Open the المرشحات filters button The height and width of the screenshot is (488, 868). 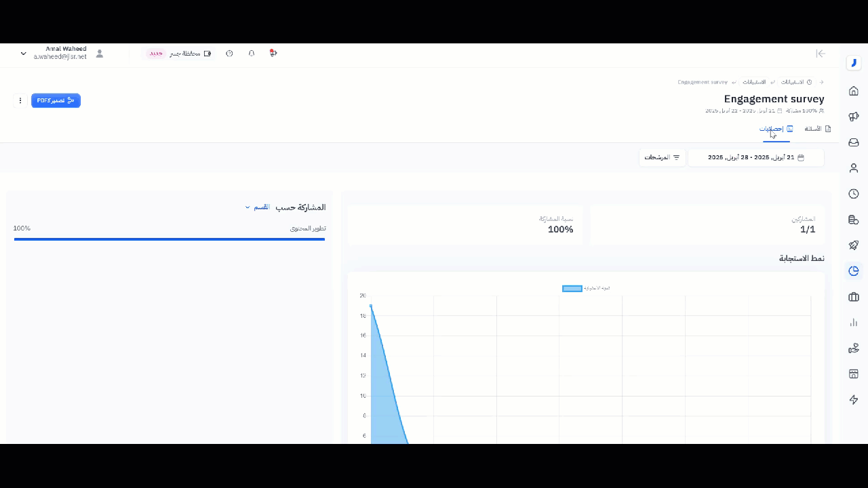point(662,157)
